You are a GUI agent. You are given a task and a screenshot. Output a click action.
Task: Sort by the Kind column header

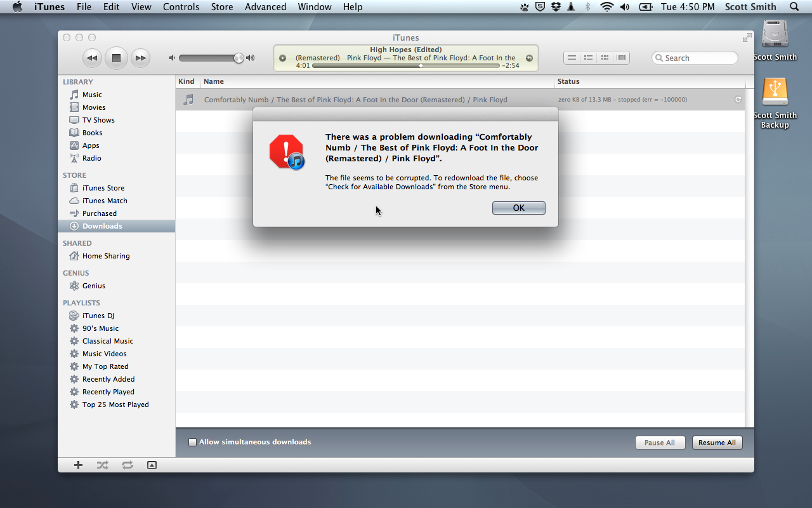pyautogui.click(x=188, y=81)
